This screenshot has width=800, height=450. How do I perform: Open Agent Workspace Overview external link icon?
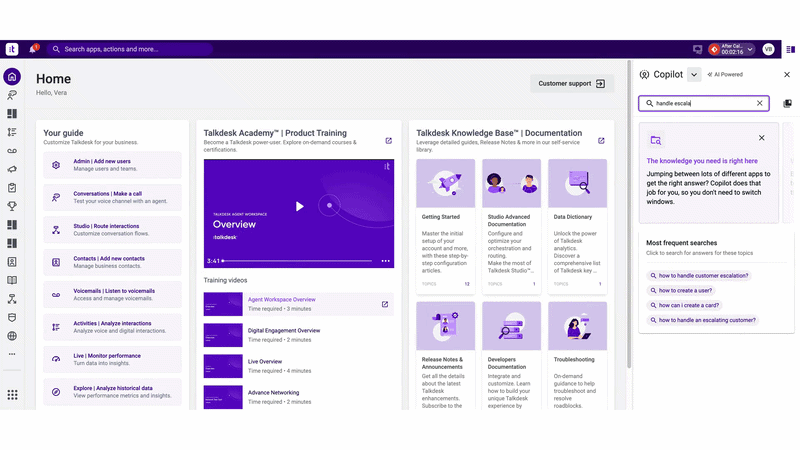(385, 304)
